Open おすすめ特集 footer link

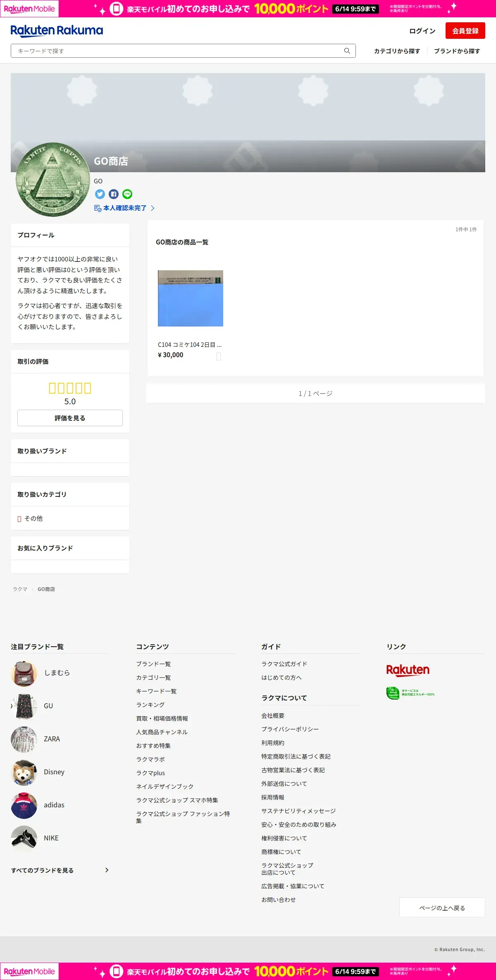153,745
